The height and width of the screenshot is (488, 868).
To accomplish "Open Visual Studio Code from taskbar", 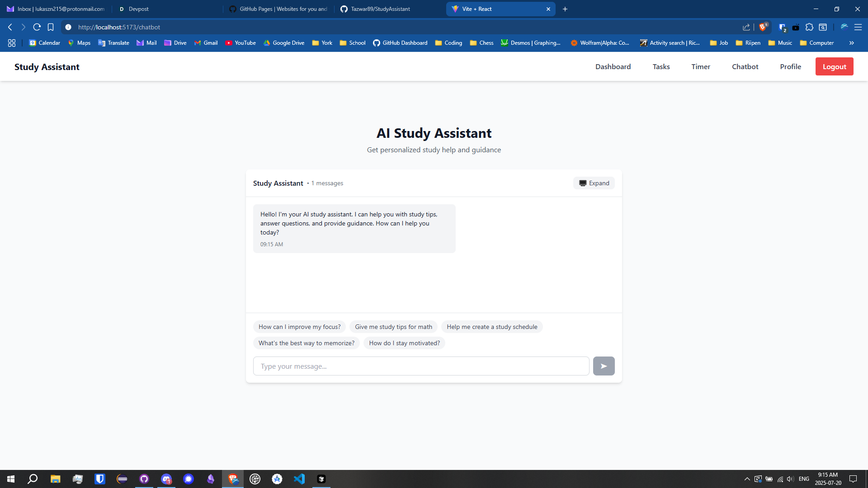I will pos(299,479).
